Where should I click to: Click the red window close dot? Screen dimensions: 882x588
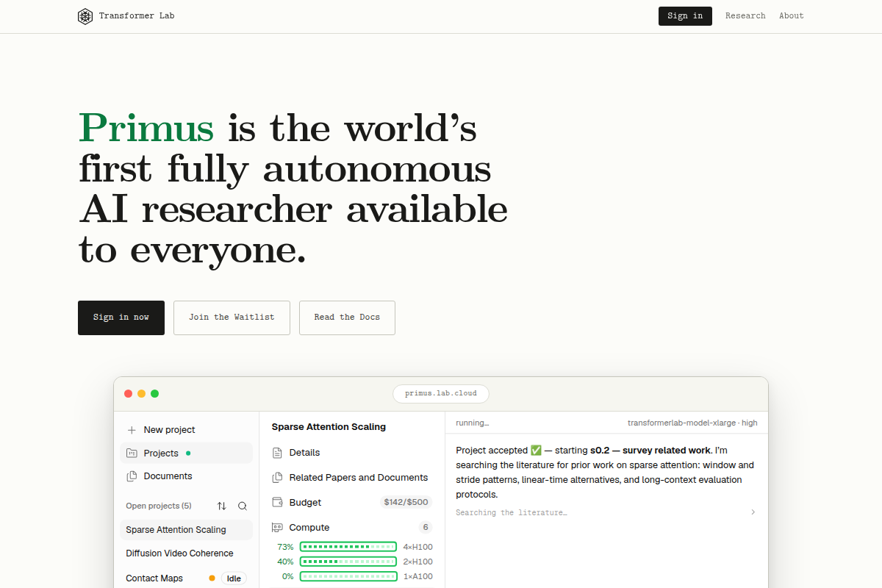(129, 394)
